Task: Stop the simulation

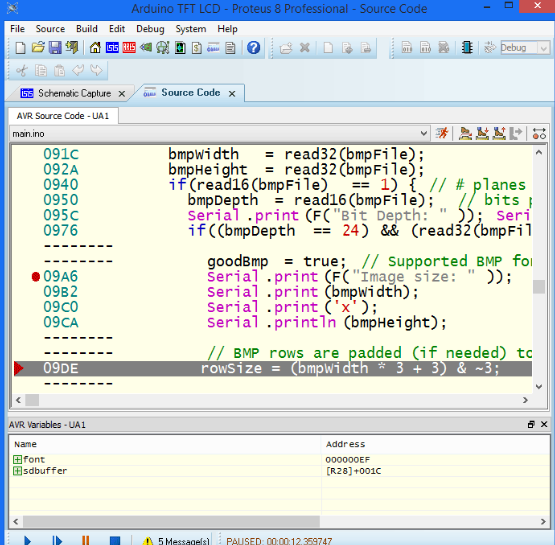Action: pyautogui.click(x=115, y=540)
